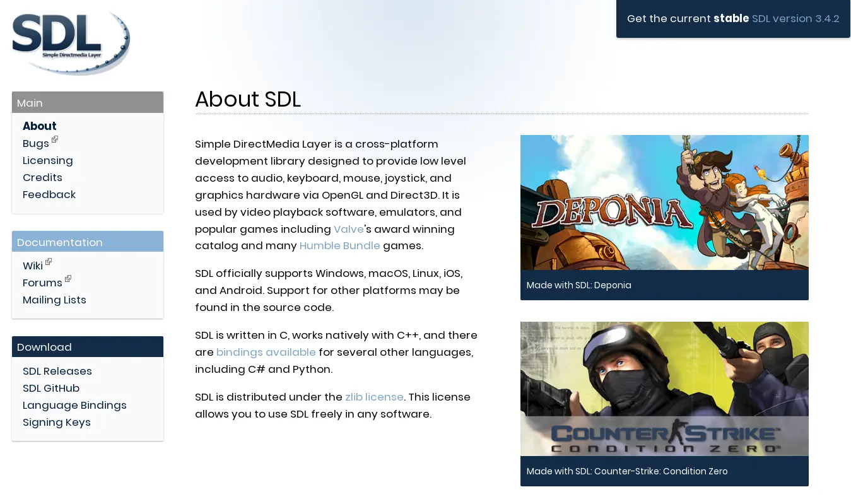Open the Feedback sidebar link
This screenshot has height=504, width=851.
click(49, 195)
